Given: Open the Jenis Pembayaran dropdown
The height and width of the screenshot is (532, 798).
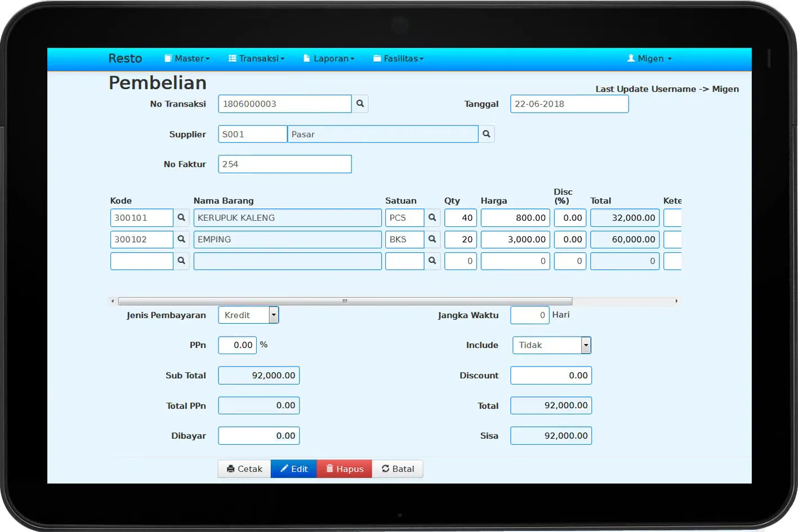Looking at the screenshot, I should point(248,315).
